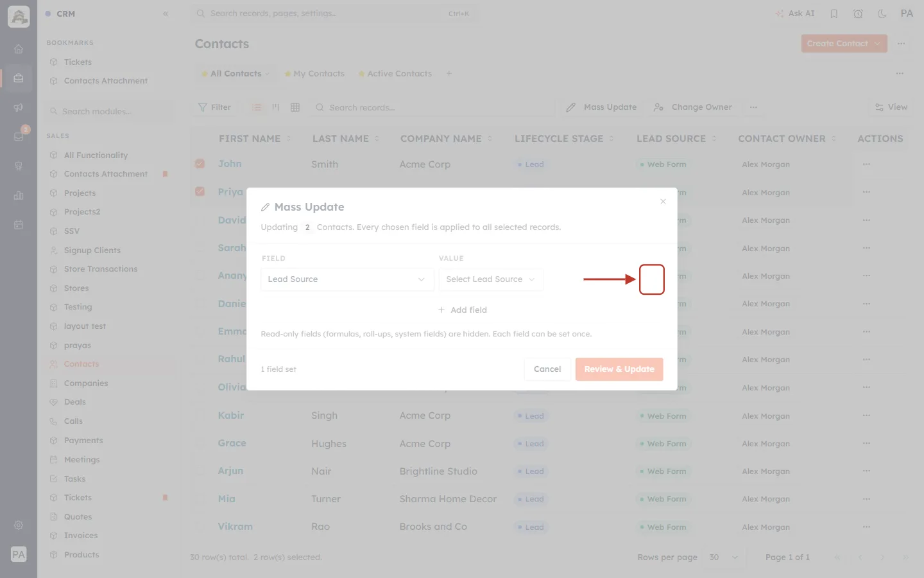Open row actions for John Smith

867,164
